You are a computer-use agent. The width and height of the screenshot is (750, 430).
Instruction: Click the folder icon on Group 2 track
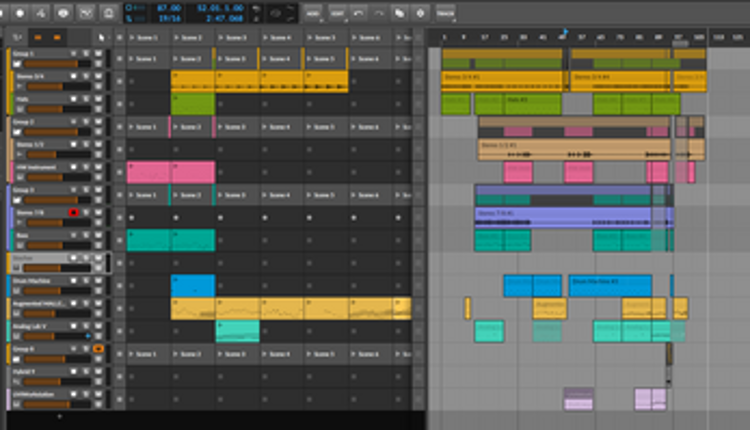pyautogui.click(x=19, y=132)
